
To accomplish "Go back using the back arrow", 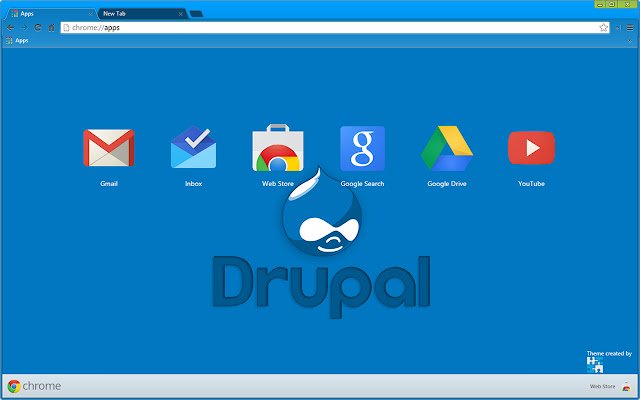I will [11, 28].
